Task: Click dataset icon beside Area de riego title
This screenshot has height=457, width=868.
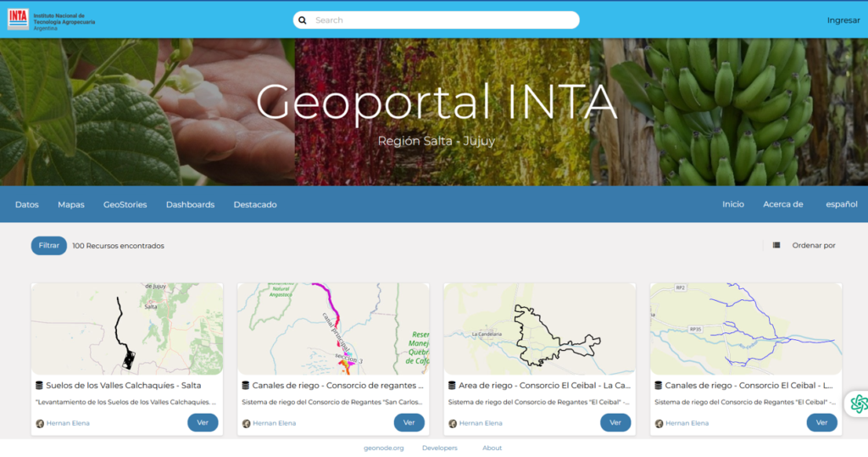Action: [452, 386]
